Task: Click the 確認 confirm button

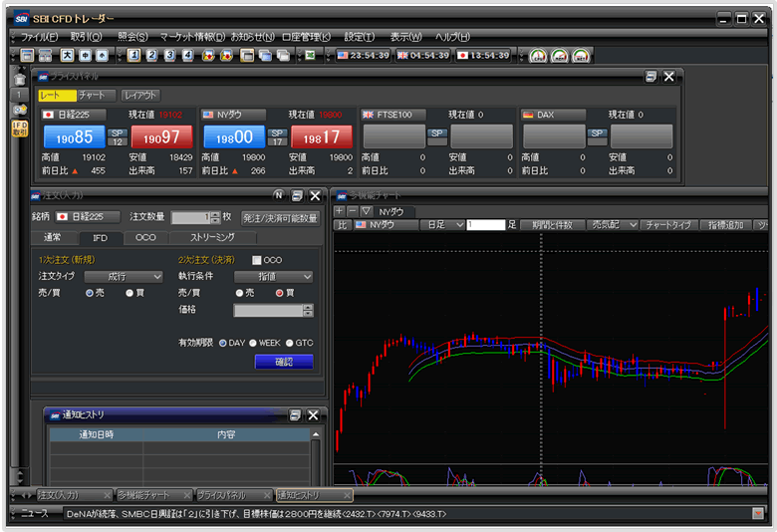Action: (284, 362)
